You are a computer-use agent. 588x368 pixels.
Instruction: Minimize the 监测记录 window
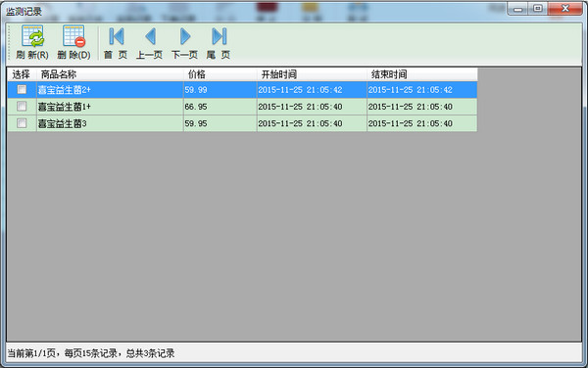[518, 9]
